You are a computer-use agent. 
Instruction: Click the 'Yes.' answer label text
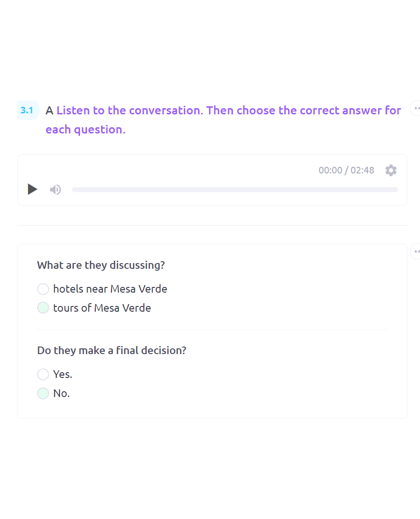63,374
